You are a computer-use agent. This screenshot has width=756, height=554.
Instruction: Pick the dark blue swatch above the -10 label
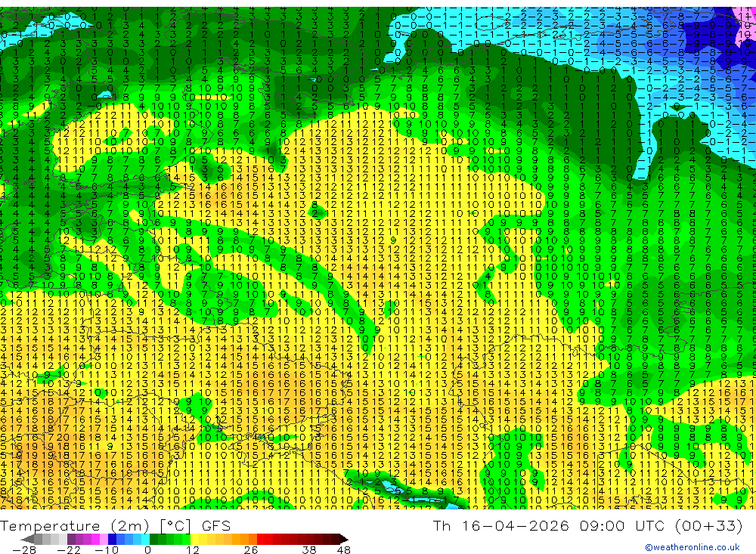click(112, 540)
